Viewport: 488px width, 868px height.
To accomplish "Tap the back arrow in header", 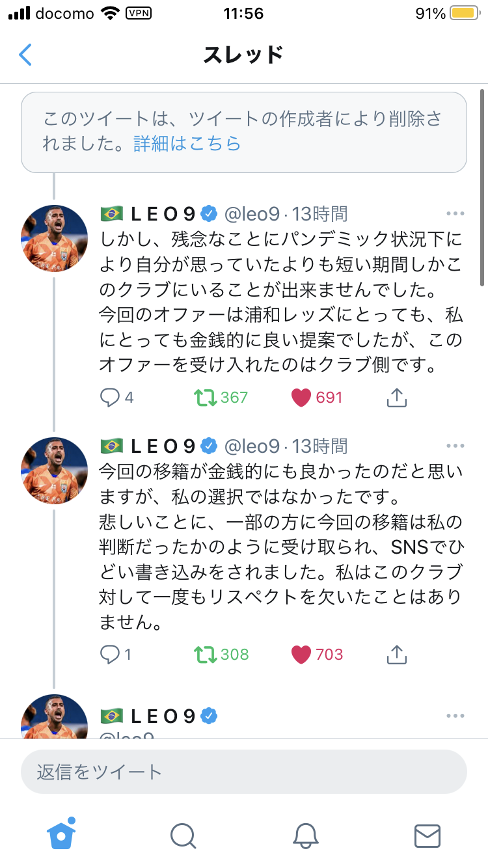I will (x=25, y=55).
